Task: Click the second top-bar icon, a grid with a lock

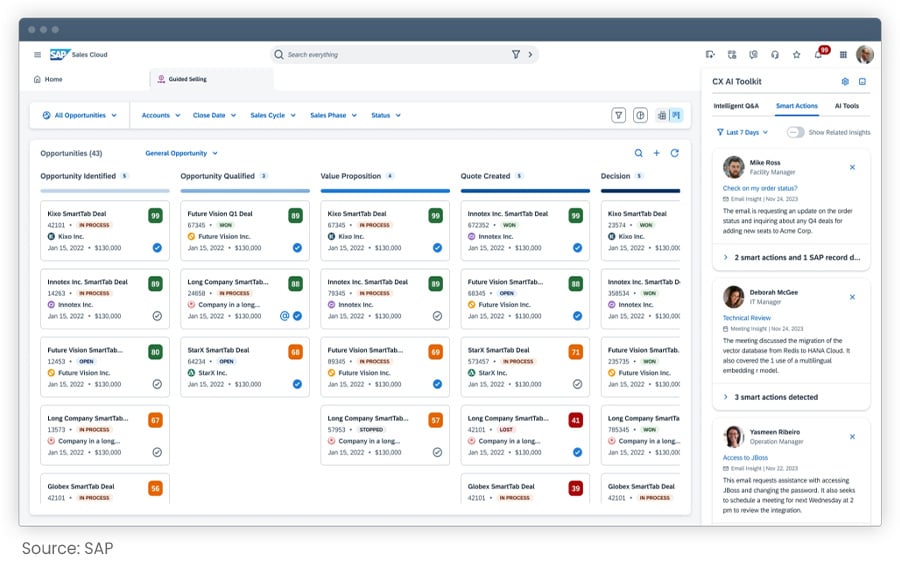Action: 732,55
